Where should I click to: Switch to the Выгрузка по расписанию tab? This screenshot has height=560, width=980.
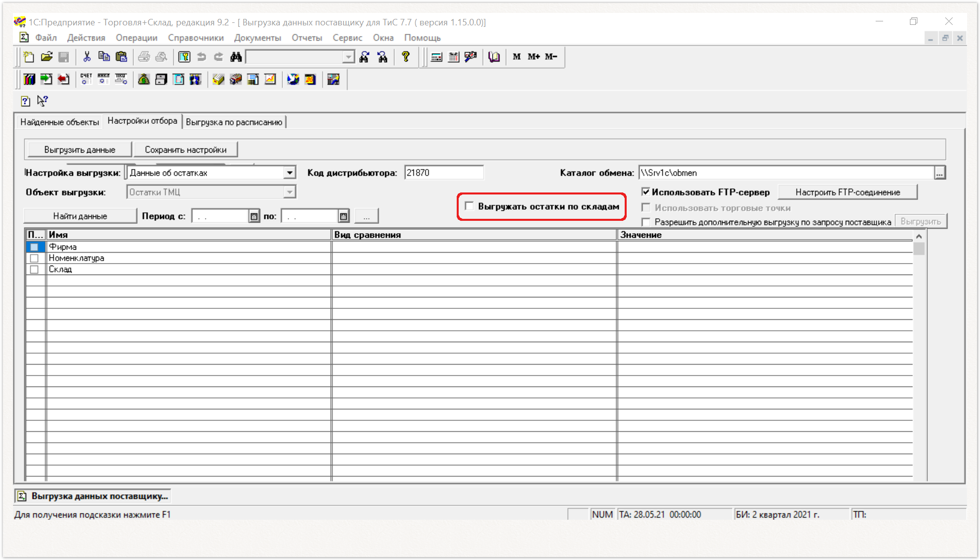click(x=234, y=122)
